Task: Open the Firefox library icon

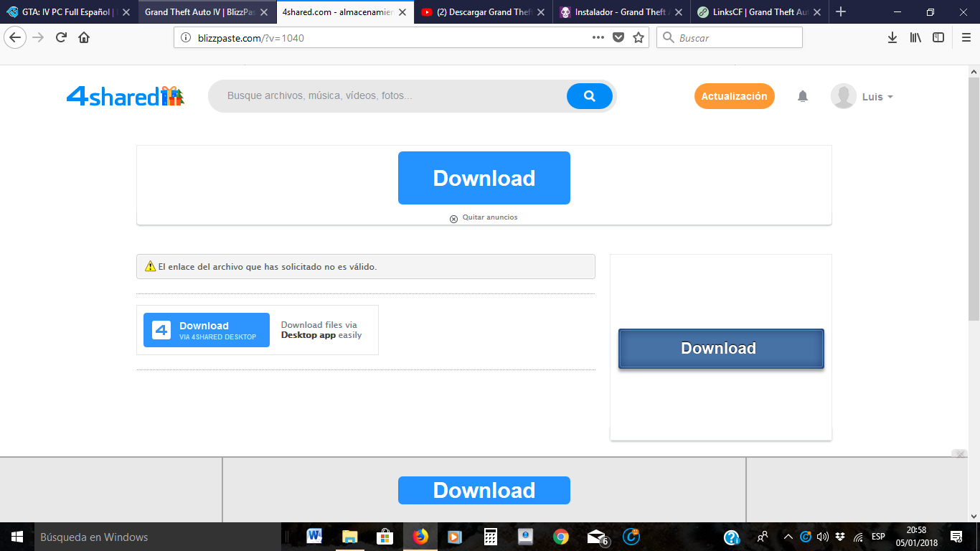Action: [x=915, y=37]
